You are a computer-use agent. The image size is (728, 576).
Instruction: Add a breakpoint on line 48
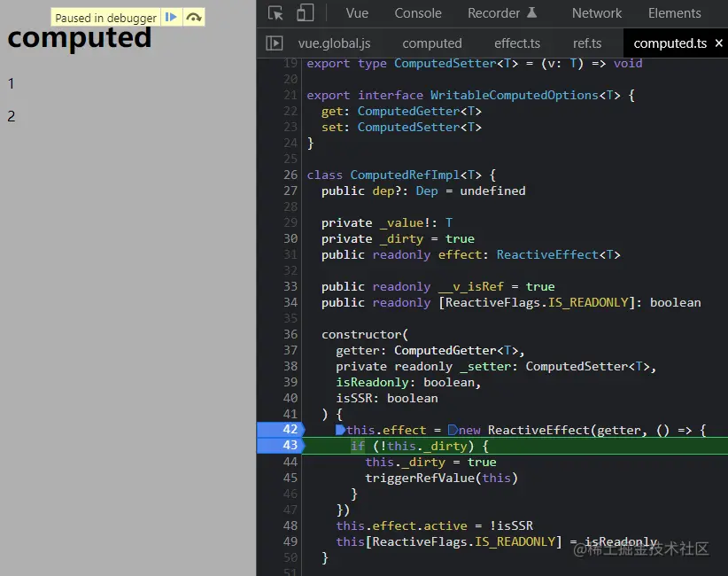pos(290,525)
